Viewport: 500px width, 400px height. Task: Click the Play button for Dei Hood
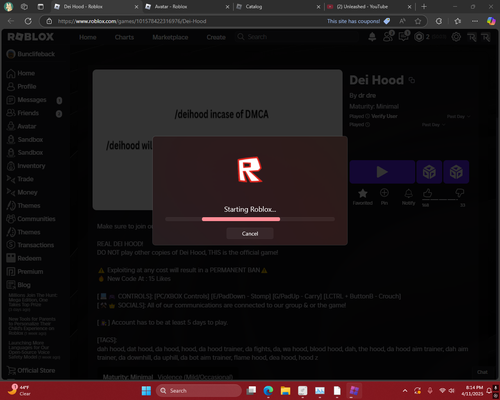382,172
